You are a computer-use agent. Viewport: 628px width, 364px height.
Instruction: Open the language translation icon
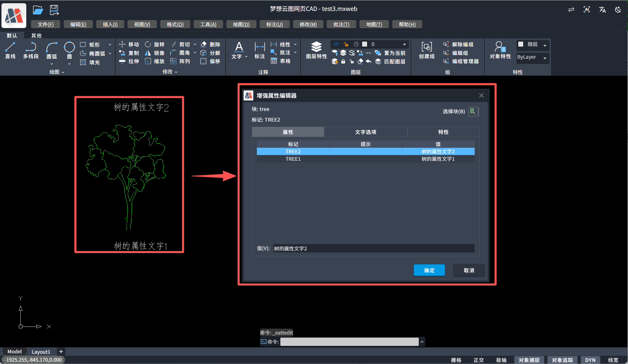pos(602,9)
